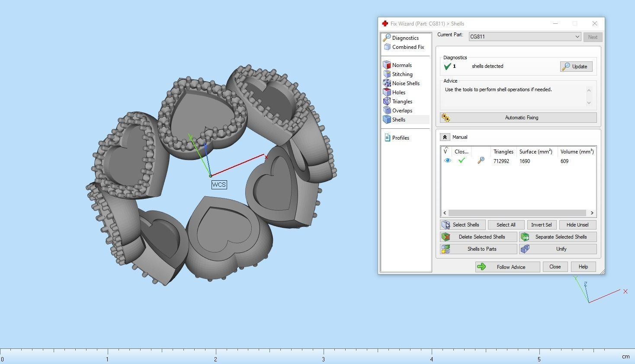Sort by Triangles column header
The height and width of the screenshot is (364, 635).
point(504,152)
